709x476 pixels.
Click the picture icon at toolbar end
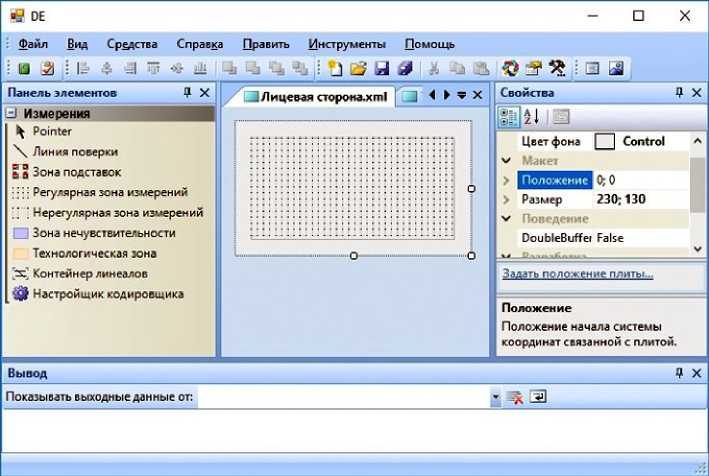point(616,68)
